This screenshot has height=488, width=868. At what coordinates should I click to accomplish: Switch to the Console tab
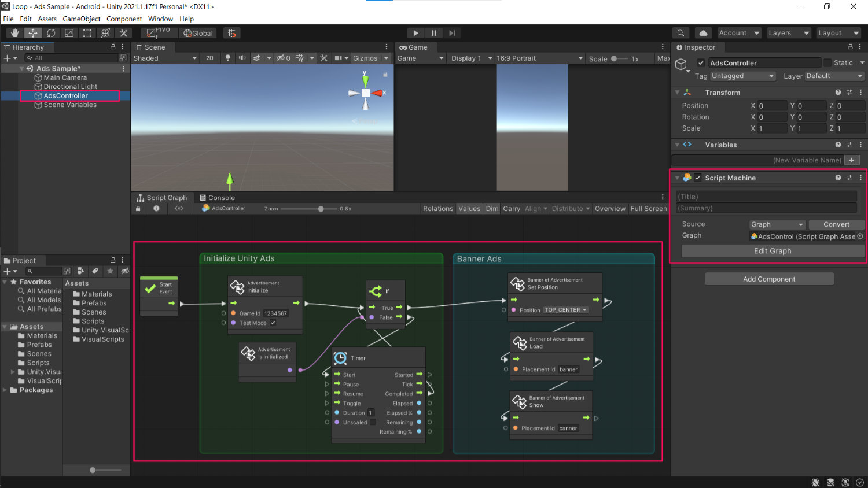click(217, 198)
